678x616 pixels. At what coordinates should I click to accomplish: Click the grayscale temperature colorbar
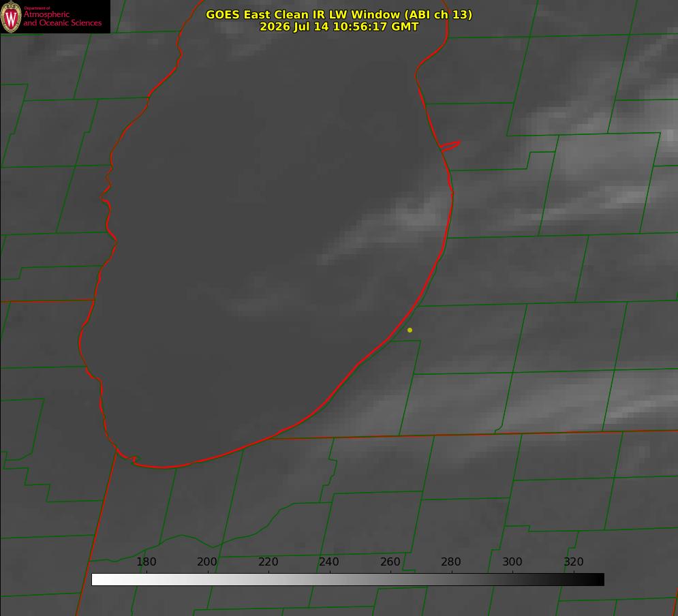click(x=348, y=579)
